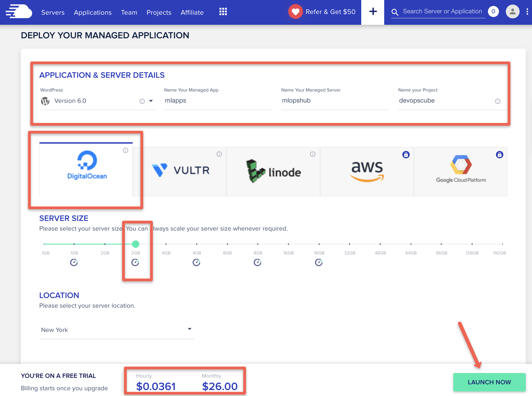Click the Cloudways logo in the navbar

[19, 11]
